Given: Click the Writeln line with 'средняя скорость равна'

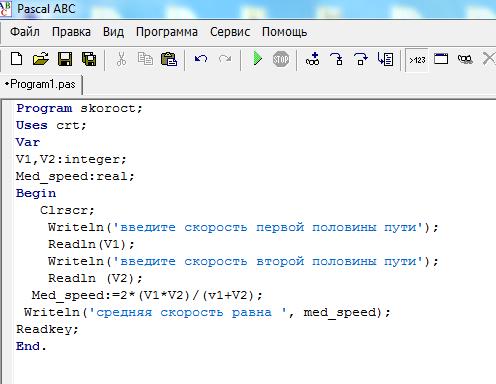Looking at the screenshot, I should click(x=207, y=312).
